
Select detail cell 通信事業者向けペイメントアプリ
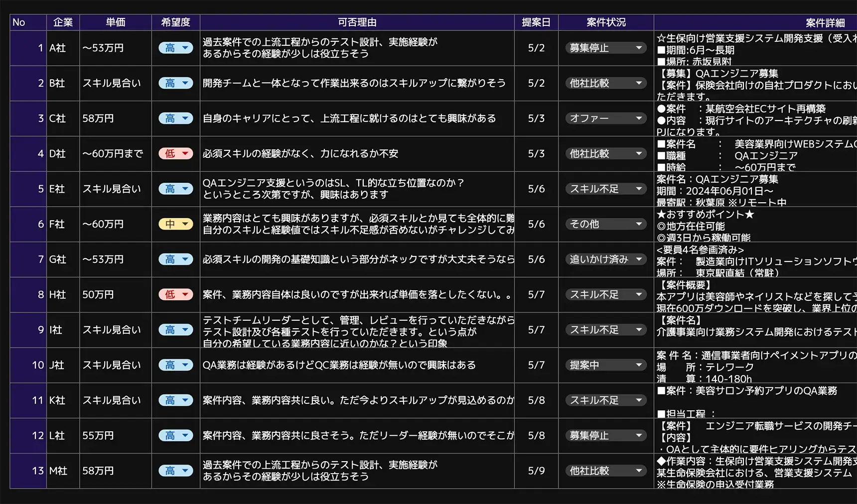pyautogui.click(x=755, y=365)
